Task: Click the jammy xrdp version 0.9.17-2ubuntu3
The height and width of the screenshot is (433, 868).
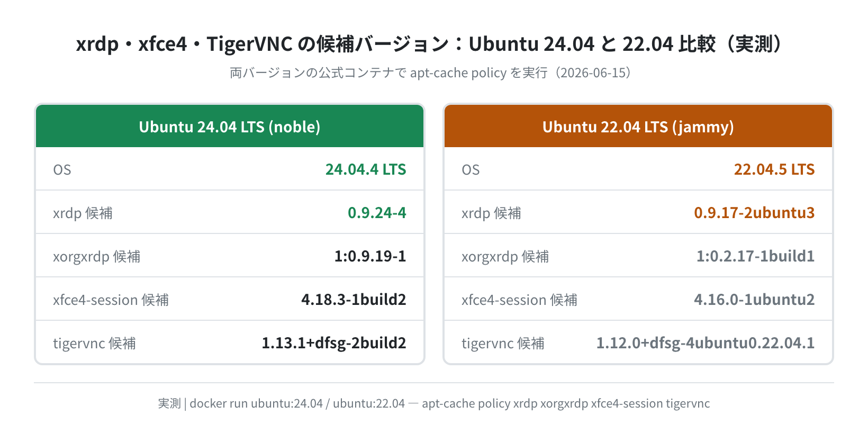Action: coord(754,213)
